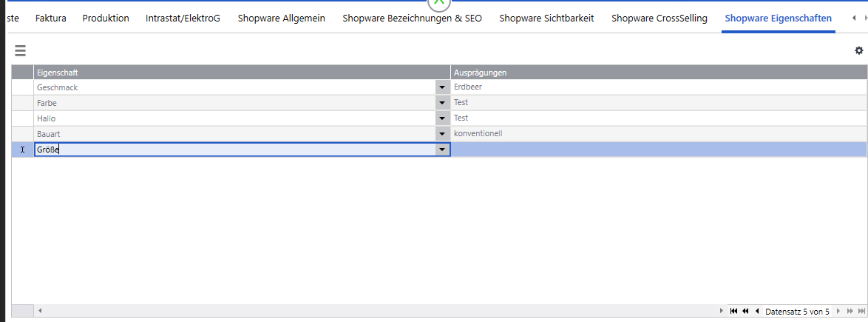This screenshot has height=322, width=868.
Task: Expand the Farbe property dropdown
Action: pos(441,103)
